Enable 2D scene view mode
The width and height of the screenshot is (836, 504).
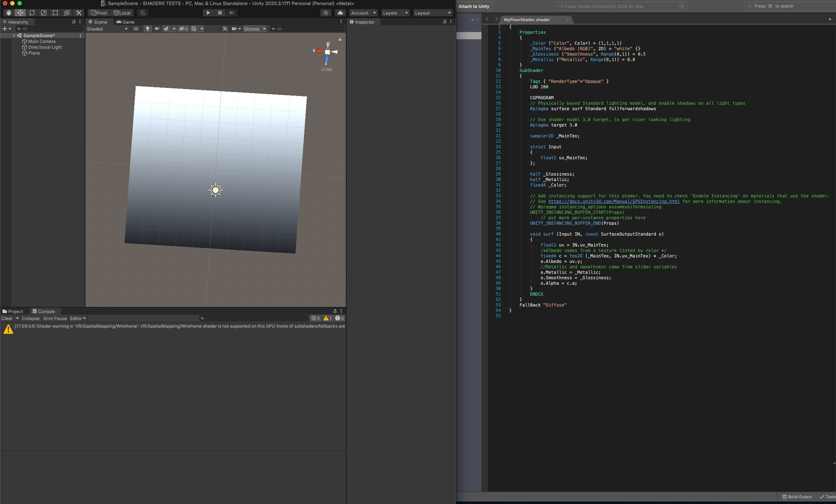click(136, 29)
